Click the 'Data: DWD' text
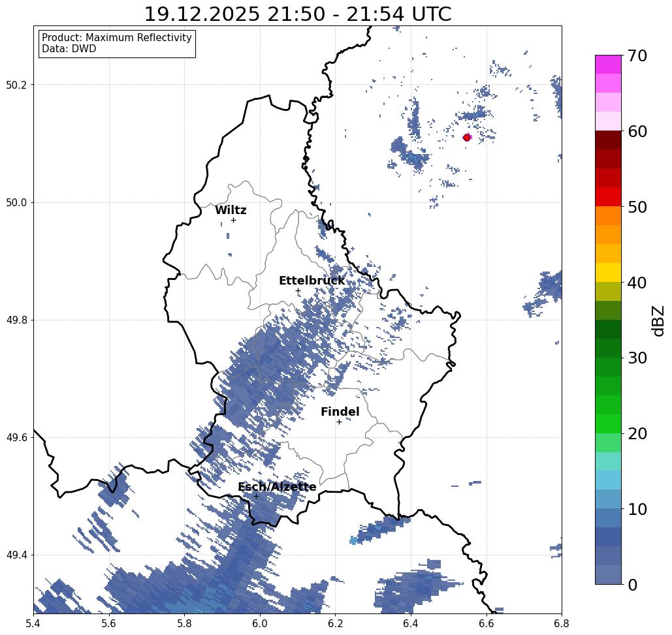This screenshot has width=672, height=635. pyautogui.click(x=69, y=48)
